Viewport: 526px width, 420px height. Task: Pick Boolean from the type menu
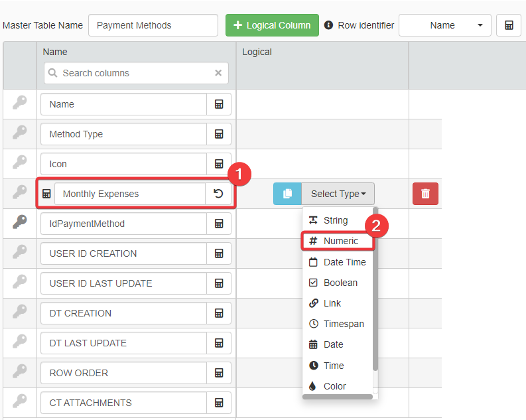pos(340,283)
